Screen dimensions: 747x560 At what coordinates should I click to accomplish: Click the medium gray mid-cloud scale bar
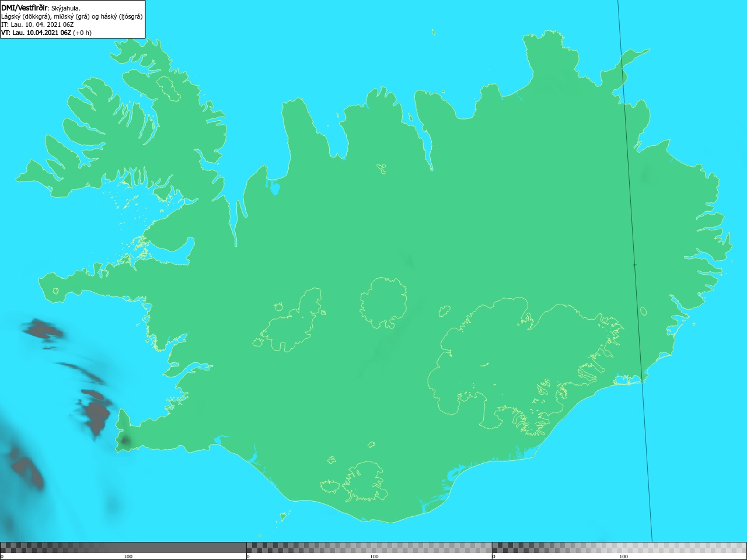pyautogui.click(x=369, y=548)
